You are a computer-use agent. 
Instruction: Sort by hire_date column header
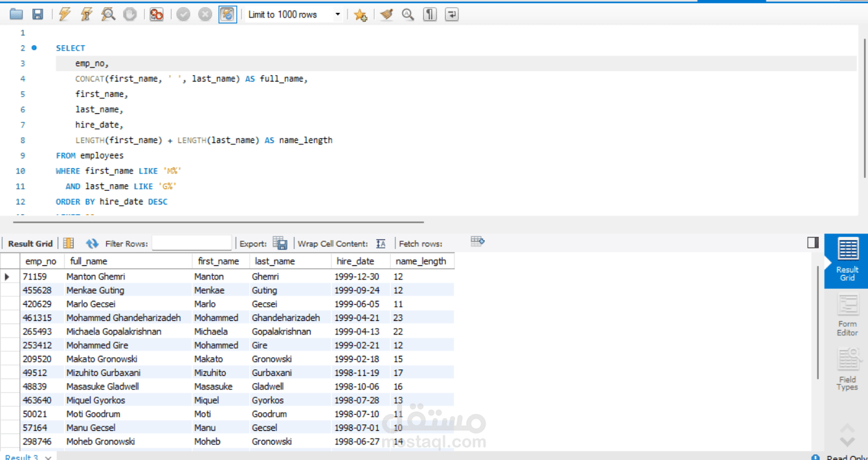point(361,261)
